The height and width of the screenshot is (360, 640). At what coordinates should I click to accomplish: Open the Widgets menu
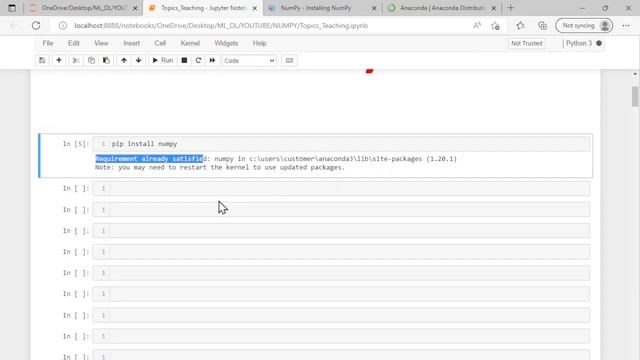[226, 43]
